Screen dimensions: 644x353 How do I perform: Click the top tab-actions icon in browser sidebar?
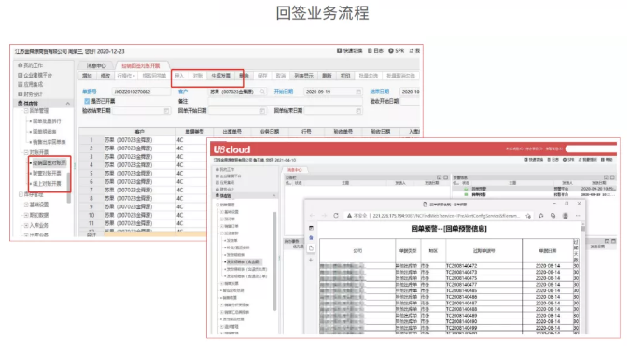pos(311,228)
